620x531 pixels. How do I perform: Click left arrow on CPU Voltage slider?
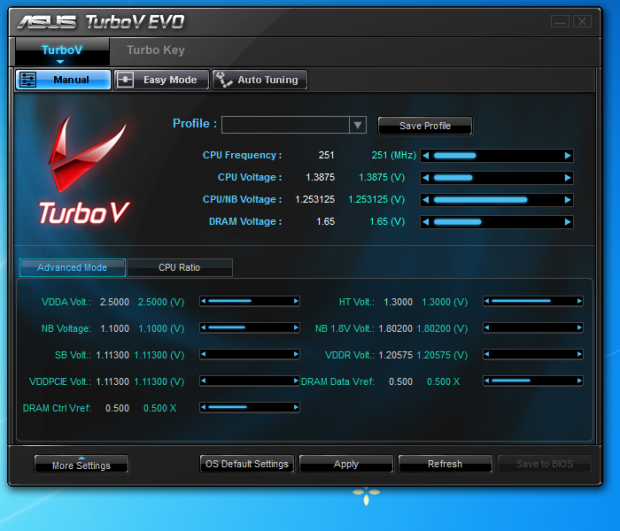coord(425,178)
